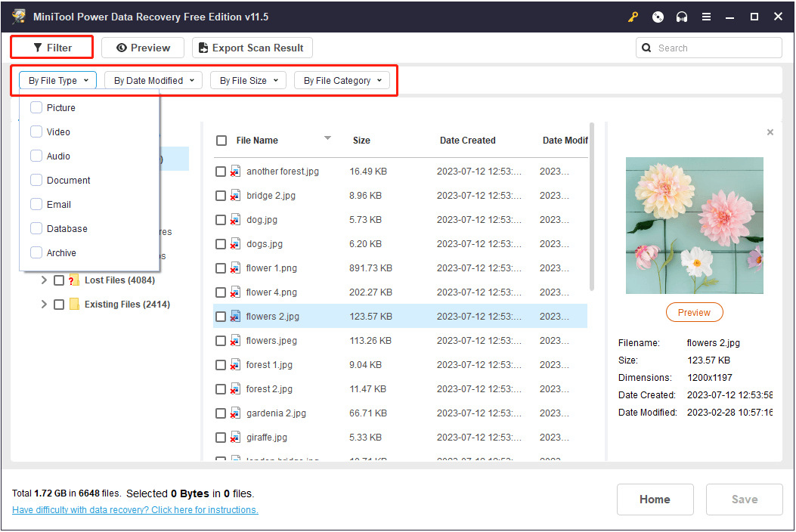The image size is (796, 532).
Task: Click file icon next to forest 1.jpg
Action: pyautogui.click(x=235, y=365)
